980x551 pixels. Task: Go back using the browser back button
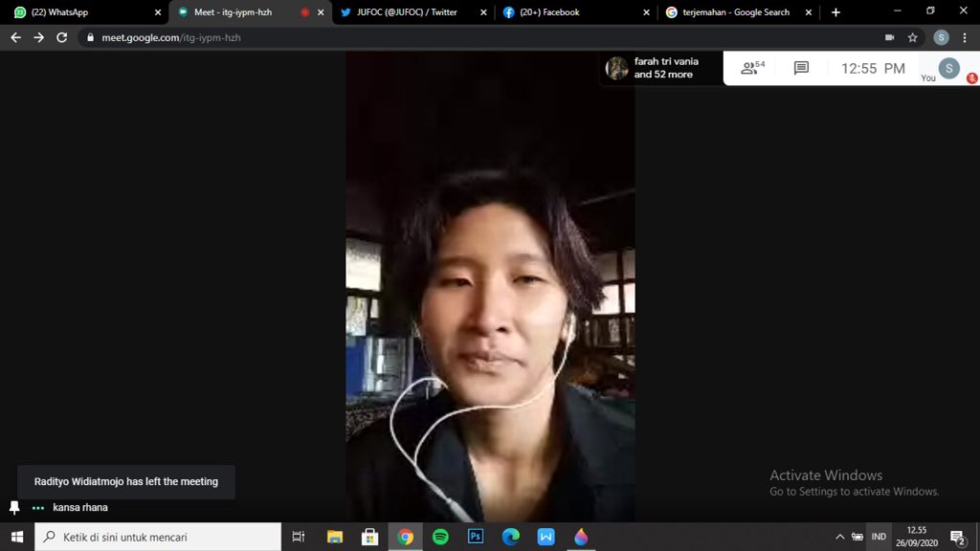(x=14, y=37)
